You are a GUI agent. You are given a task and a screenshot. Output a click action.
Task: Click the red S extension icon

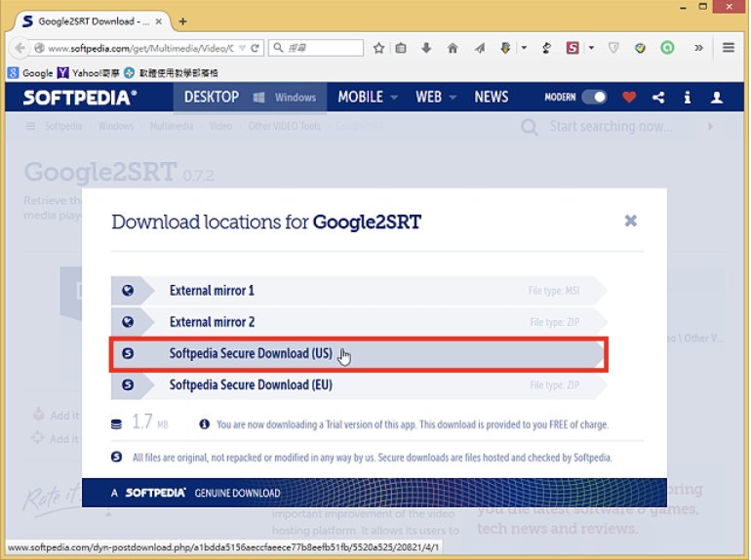coord(573,48)
